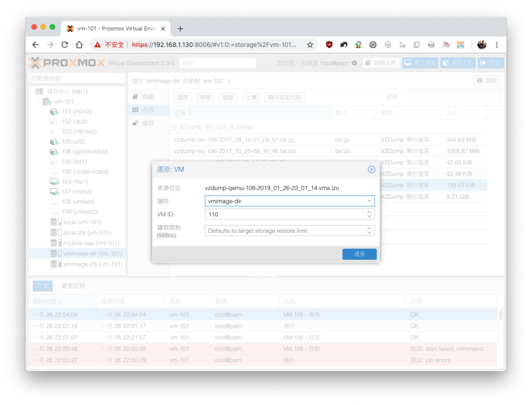Image resolution: width=532 pixels, height=405 pixels.
Task: Open the Chrome three-dot menu
Action: (496, 45)
